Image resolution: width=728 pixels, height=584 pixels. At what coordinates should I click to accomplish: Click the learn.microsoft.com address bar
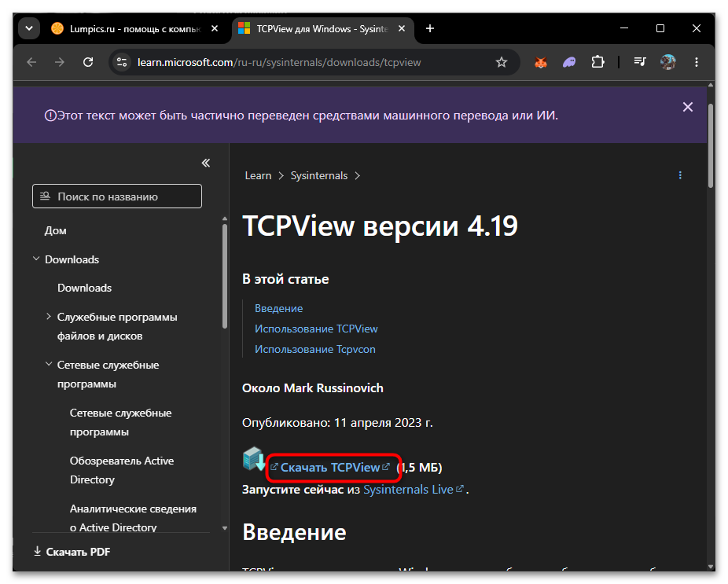point(278,62)
